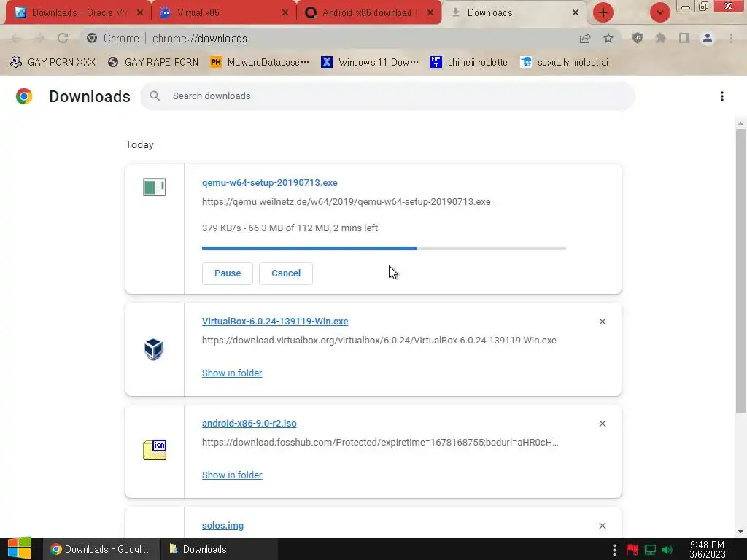Open VirtualBox-6.0.24-139119-Win.exe link
Screen dimensions: 747x560
click(x=275, y=322)
